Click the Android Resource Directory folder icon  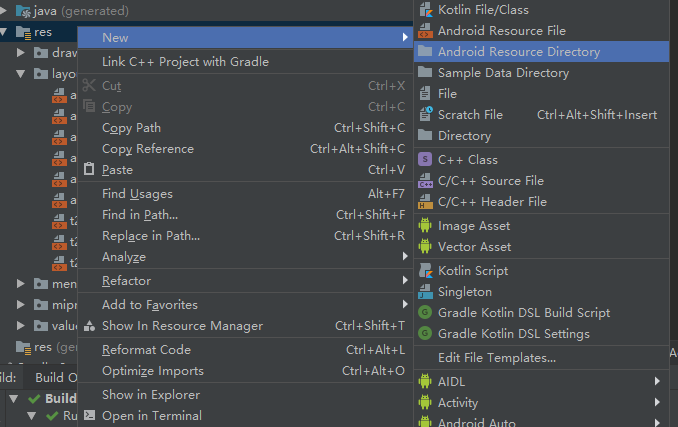[x=425, y=51]
